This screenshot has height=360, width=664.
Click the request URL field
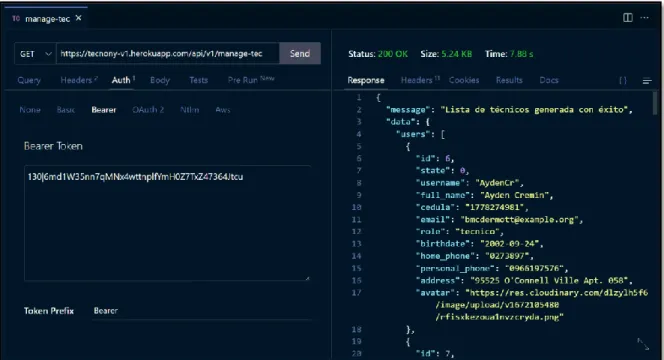(168, 54)
